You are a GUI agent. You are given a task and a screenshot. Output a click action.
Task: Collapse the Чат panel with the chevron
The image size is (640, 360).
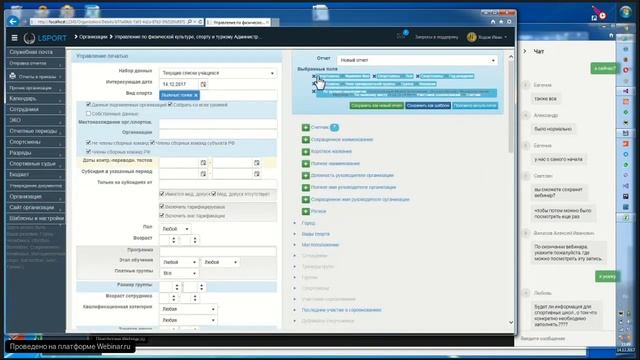point(525,51)
